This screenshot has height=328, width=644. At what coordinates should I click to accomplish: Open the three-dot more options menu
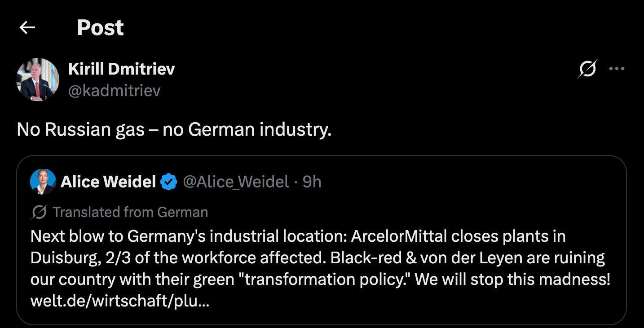[617, 69]
